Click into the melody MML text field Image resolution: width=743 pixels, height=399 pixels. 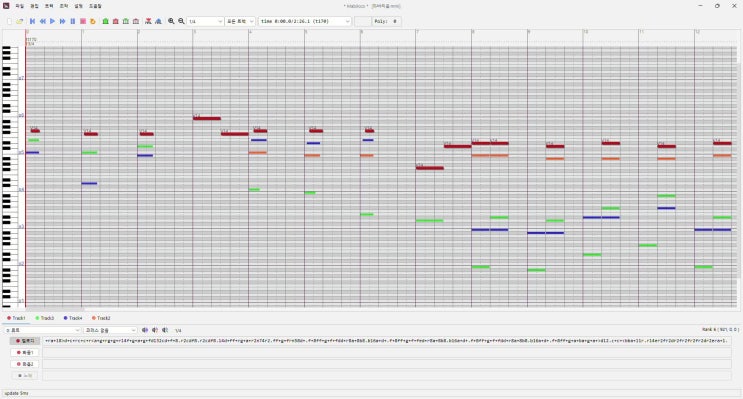pyautogui.click(x=387, y=341)
